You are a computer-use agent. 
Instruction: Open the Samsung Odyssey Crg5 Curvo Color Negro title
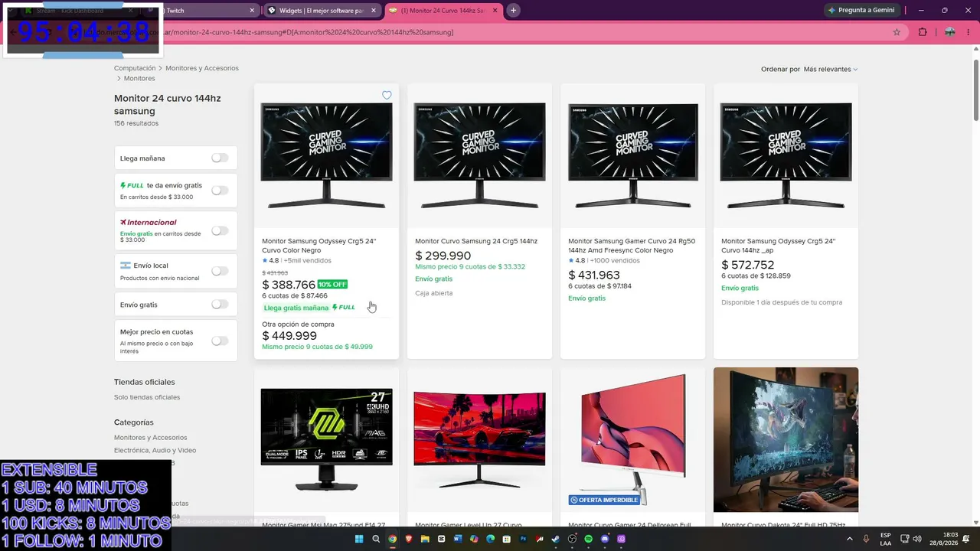pyautogui.click(x=319, y=246)
